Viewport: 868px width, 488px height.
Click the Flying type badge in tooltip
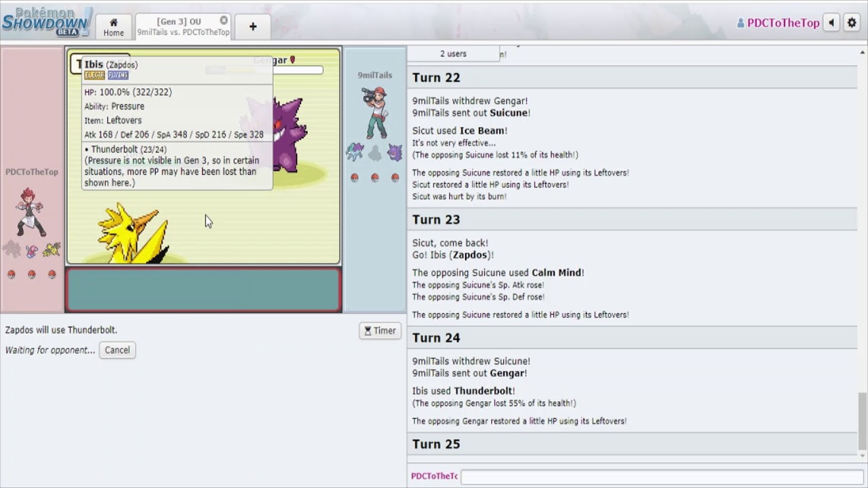point(118,75)
